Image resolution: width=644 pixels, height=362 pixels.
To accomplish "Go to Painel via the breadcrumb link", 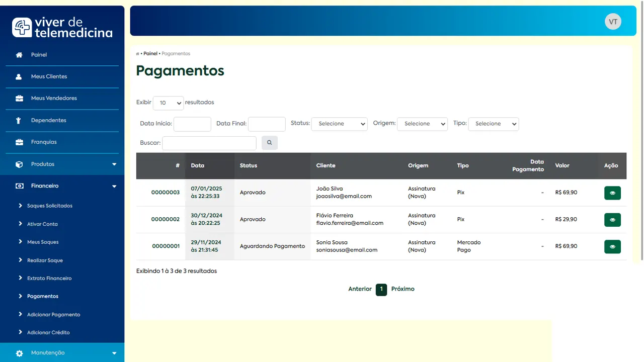I will (150, 53).
